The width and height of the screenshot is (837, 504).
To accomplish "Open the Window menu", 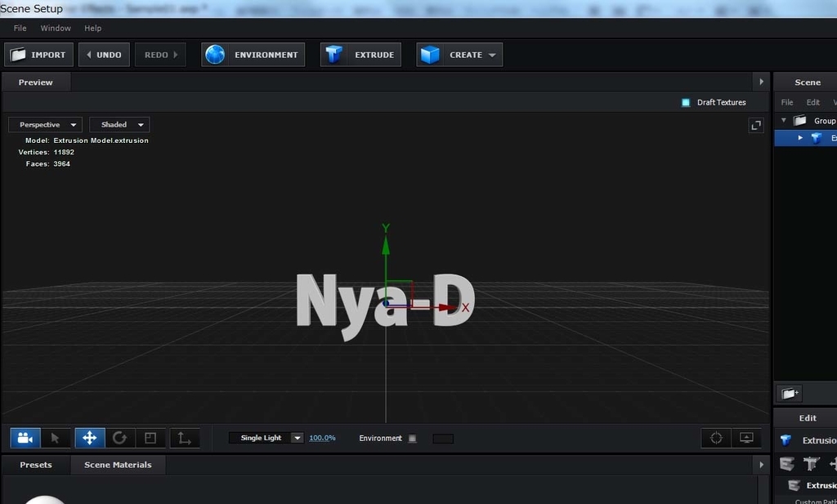I will (56, 29).
